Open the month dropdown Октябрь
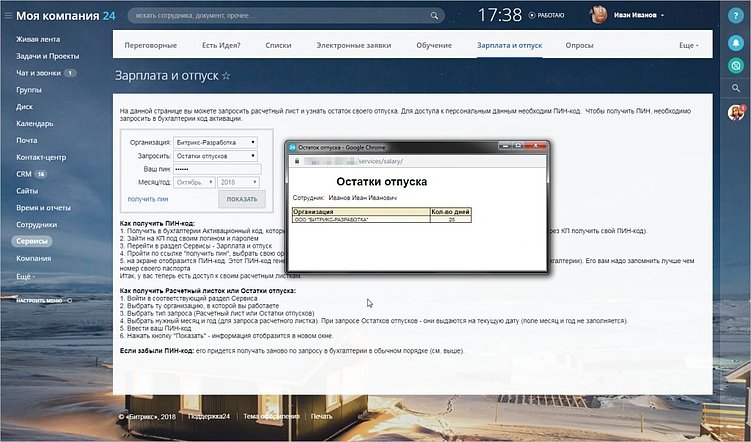751x442 pixels. point(194,182)
